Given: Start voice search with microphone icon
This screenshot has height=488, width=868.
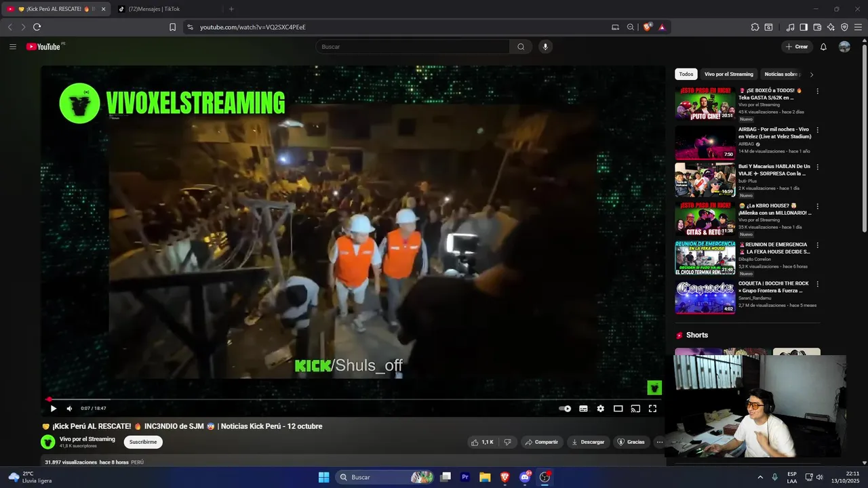Looking at the screenshot, I should [x=545, y=47].
